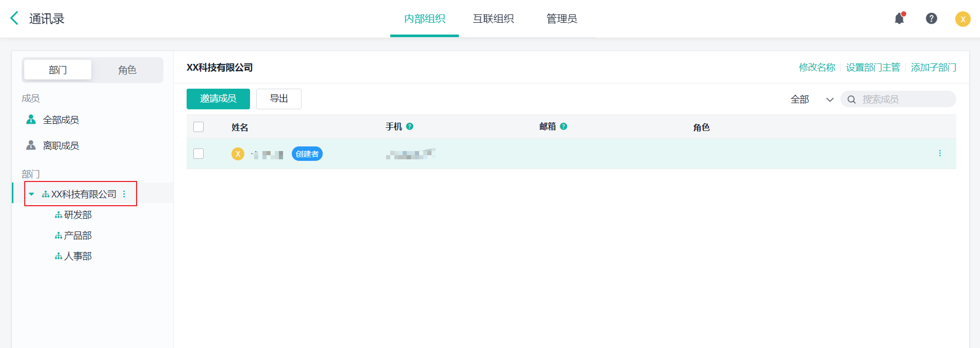Click the help question mark icon
The image size is (980, 348).
931,19
